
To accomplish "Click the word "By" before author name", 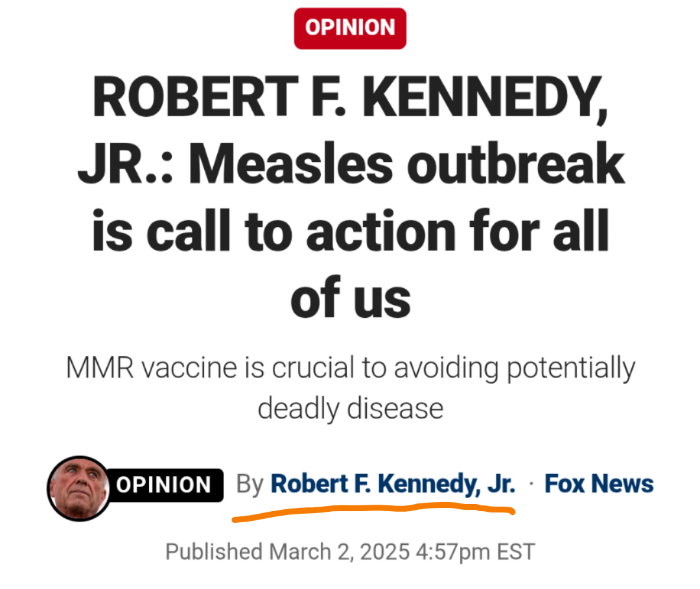I will [x=251, y=485].
